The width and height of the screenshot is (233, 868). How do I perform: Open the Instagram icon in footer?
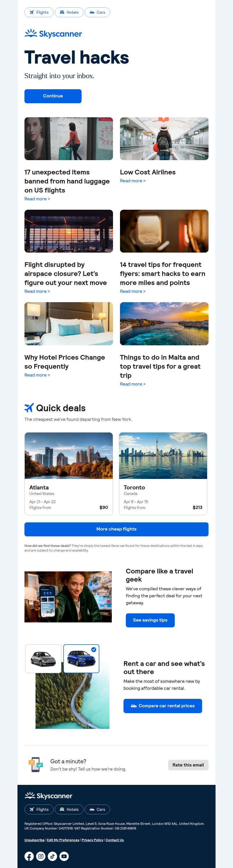(41, 856)
